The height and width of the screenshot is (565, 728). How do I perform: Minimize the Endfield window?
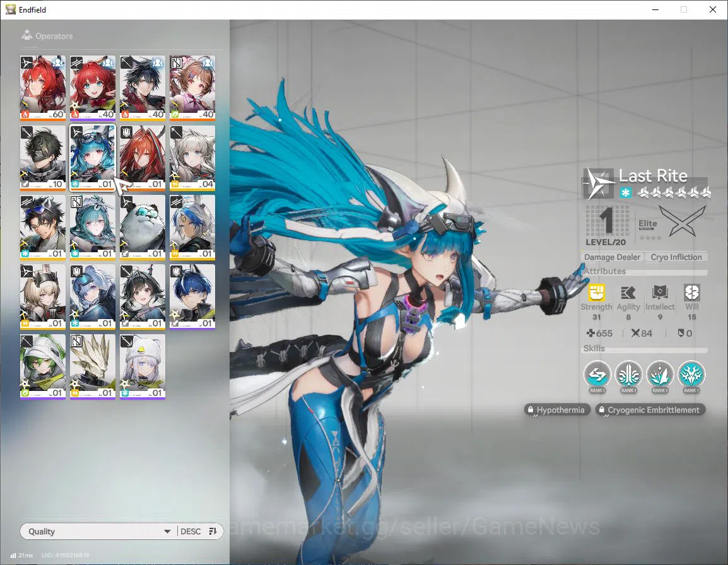click(x=655, y=9)
